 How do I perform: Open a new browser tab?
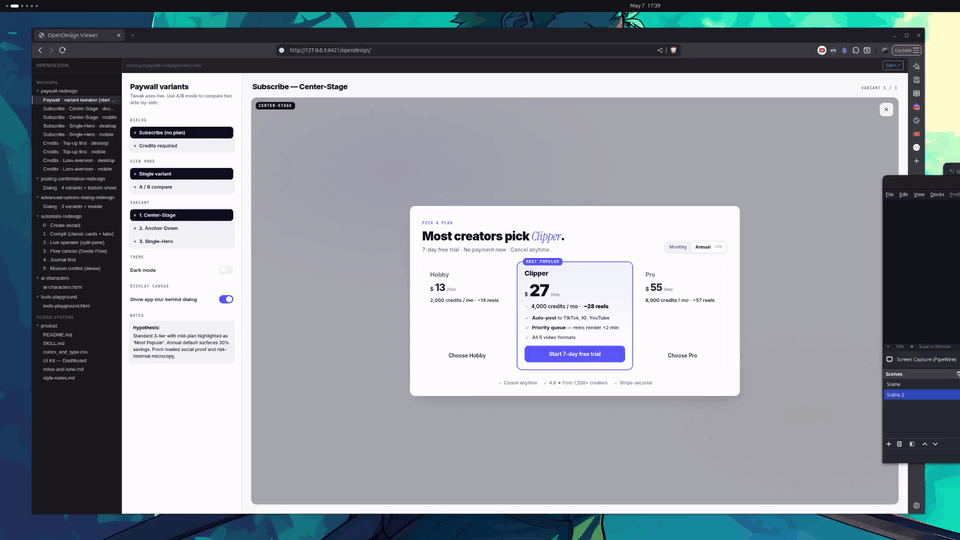pyautogui.click(x=132, y=35)
